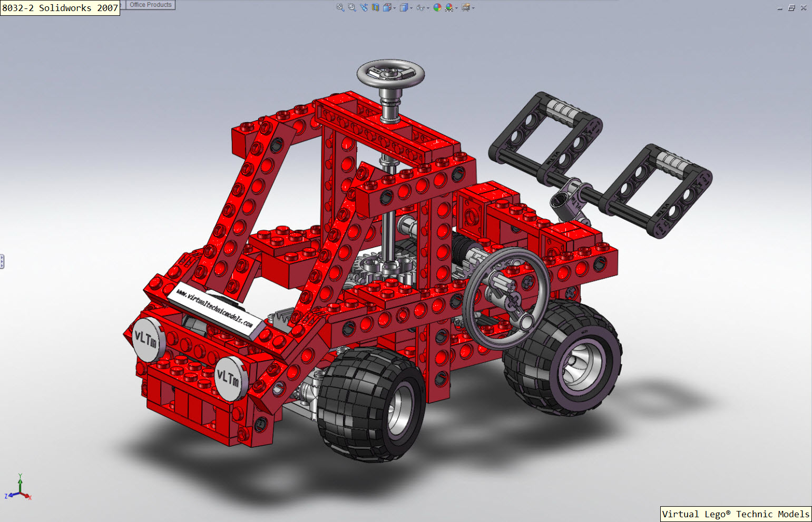Screen dimensions: 812x522
Task: Activate the Zoom to Area tool
Action: tap(352, 7)
